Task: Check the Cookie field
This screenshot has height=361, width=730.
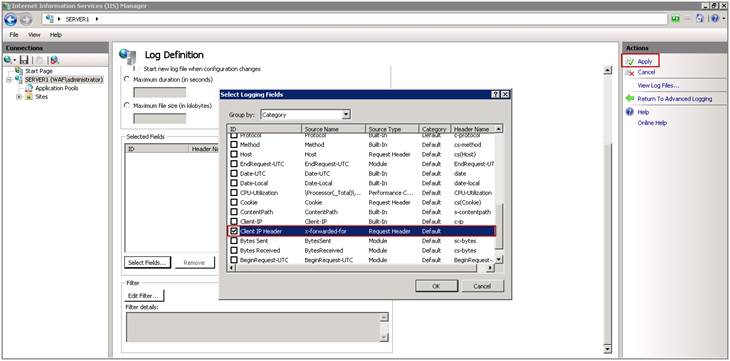Action: pos(234,203)
